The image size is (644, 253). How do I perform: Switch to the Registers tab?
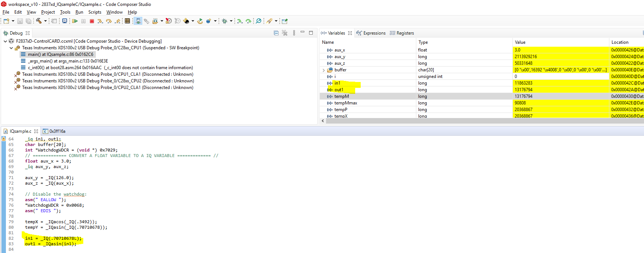[x=402, y=33]
